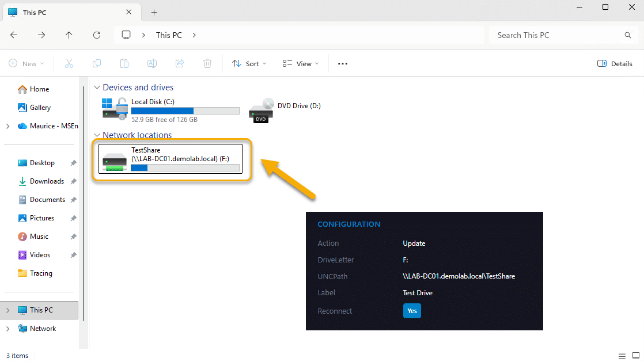Open Downloads folder in sidebar
Screen dimensions: 644x362
tap(47, 181)
